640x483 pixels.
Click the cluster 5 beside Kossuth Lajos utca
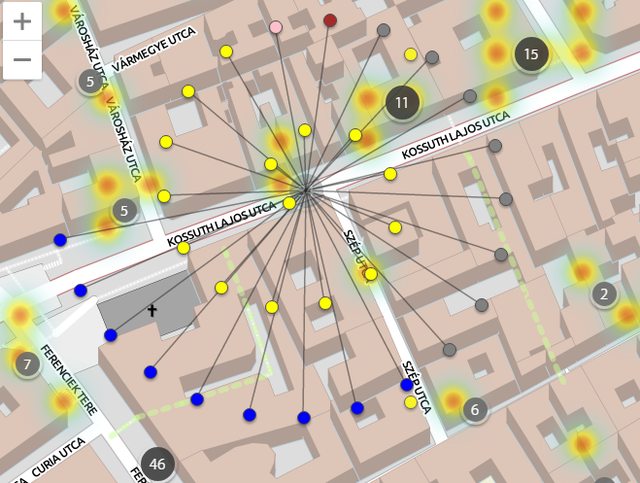pyautogui.click(x=124, y=211)
